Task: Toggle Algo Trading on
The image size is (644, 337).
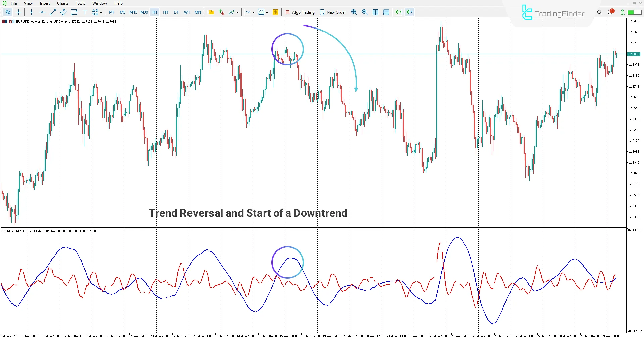Action: [x=300, y=12]
